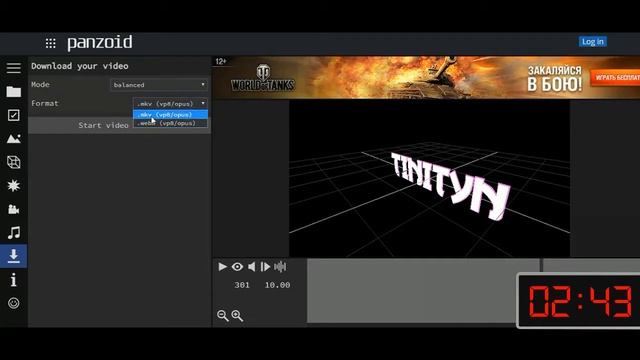Click the Log in button
The image size is (640, 360).
tap(593, 41)
